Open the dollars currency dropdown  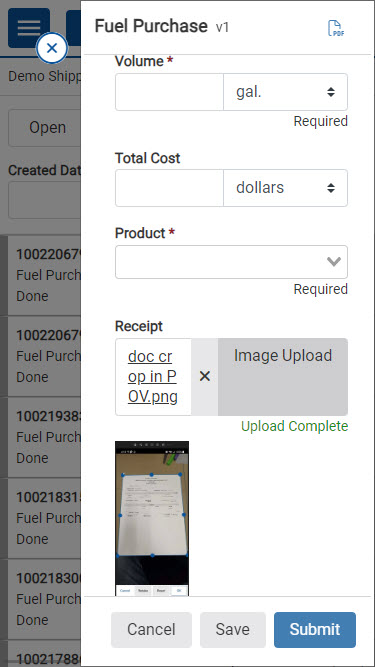coord(285,188)
